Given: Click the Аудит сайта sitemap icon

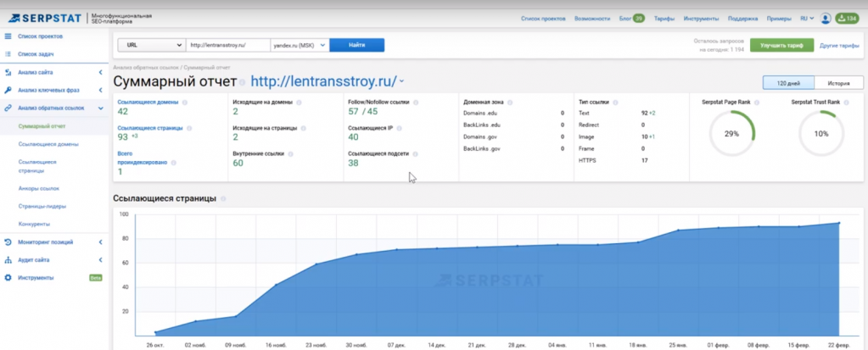Looking at the screenshot, I should click(8, 260).
